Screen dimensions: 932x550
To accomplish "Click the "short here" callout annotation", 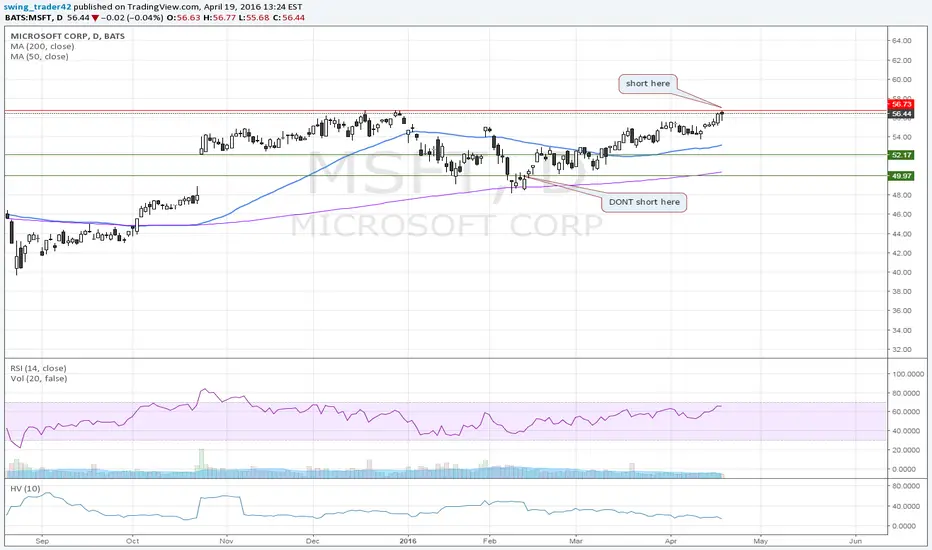I will point(648,83).
